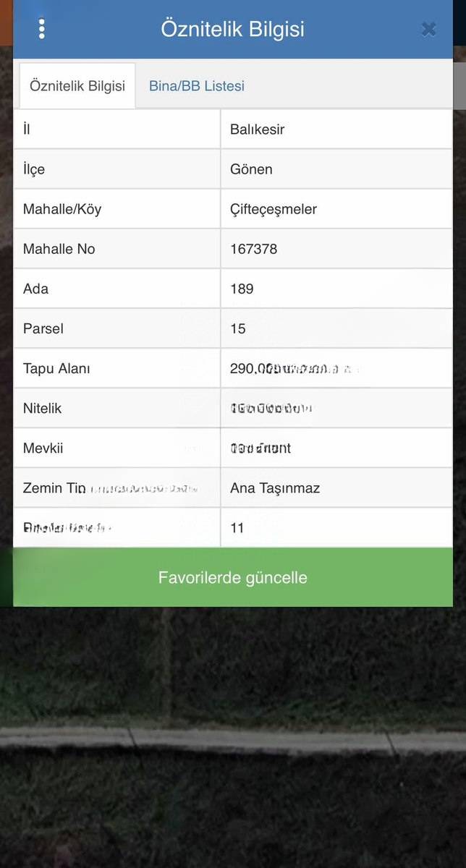Click the Mevkii row label
466x868 pixels.
coord(43,448)
